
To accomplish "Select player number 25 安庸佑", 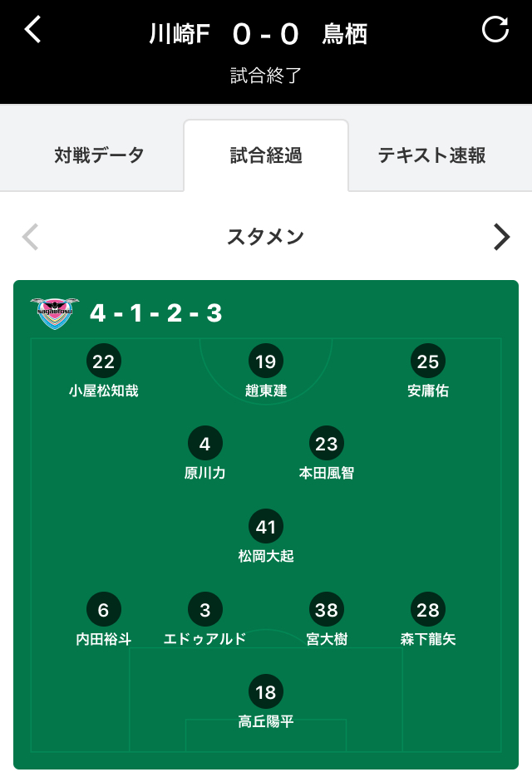I will pos(428,371).
